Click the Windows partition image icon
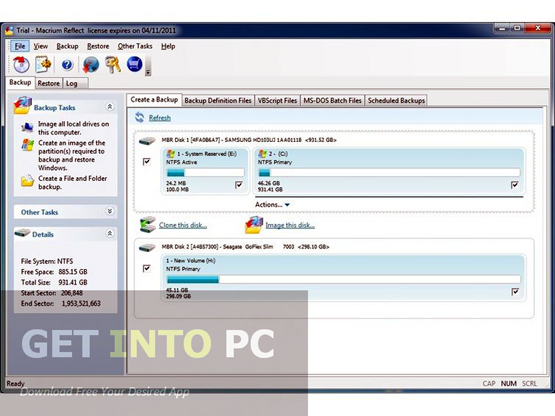 [x=28, y=145]
